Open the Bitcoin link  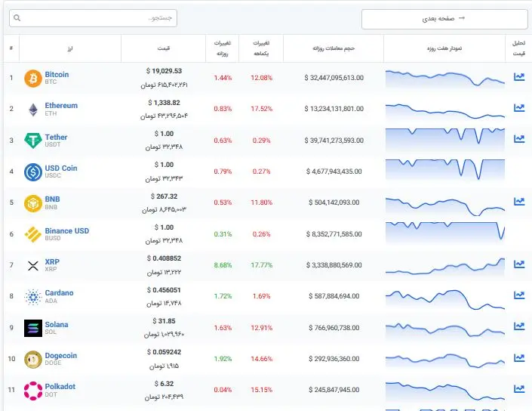pyautogui.click(x=57, y=74)
